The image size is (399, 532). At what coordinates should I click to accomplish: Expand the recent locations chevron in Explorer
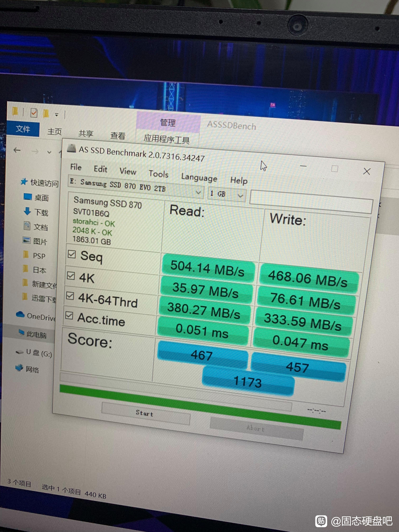click(49, 152)
